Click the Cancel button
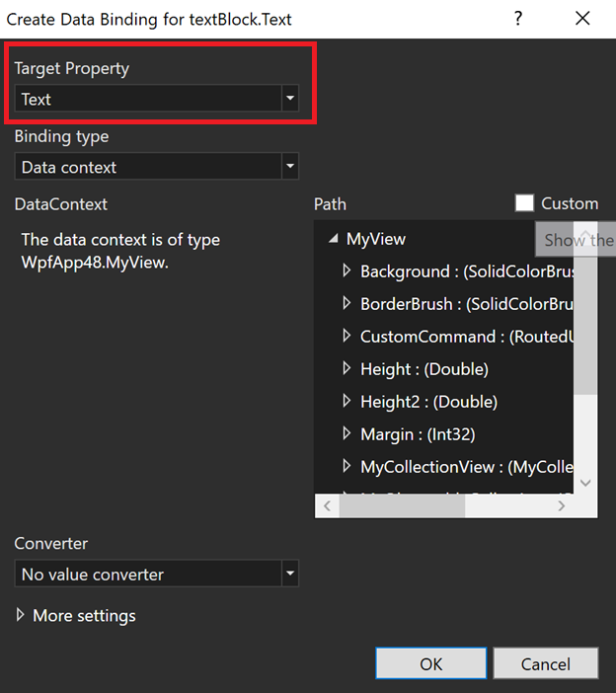The height and width of the screenshot is (693, 616). 546,663
